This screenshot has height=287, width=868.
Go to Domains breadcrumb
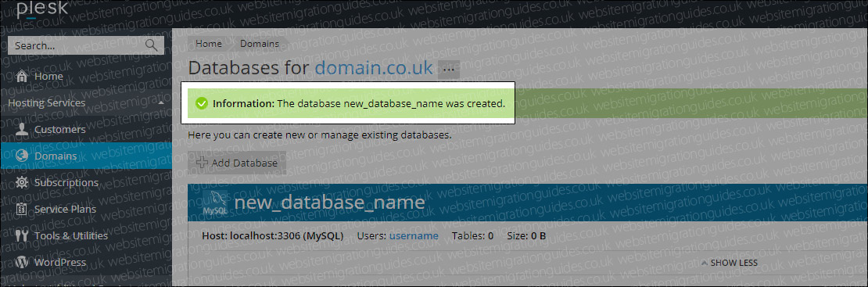(259, 44)
